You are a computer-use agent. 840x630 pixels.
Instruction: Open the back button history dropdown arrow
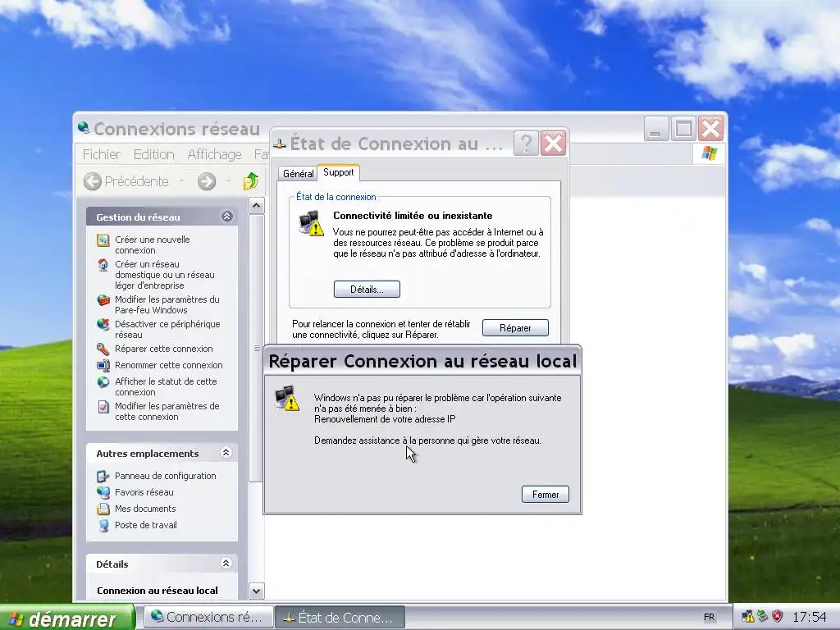click(x=181, y=181)
